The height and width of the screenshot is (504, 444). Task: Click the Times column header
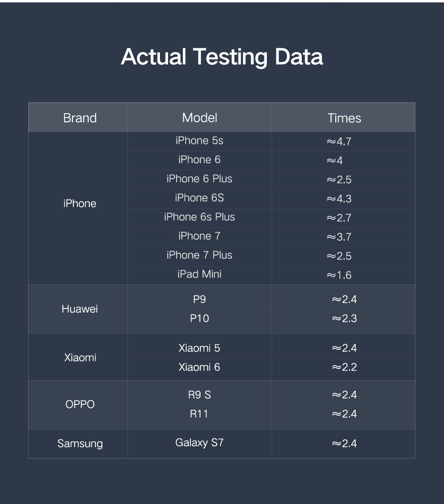pyautogui.click(x=344, y=118)
